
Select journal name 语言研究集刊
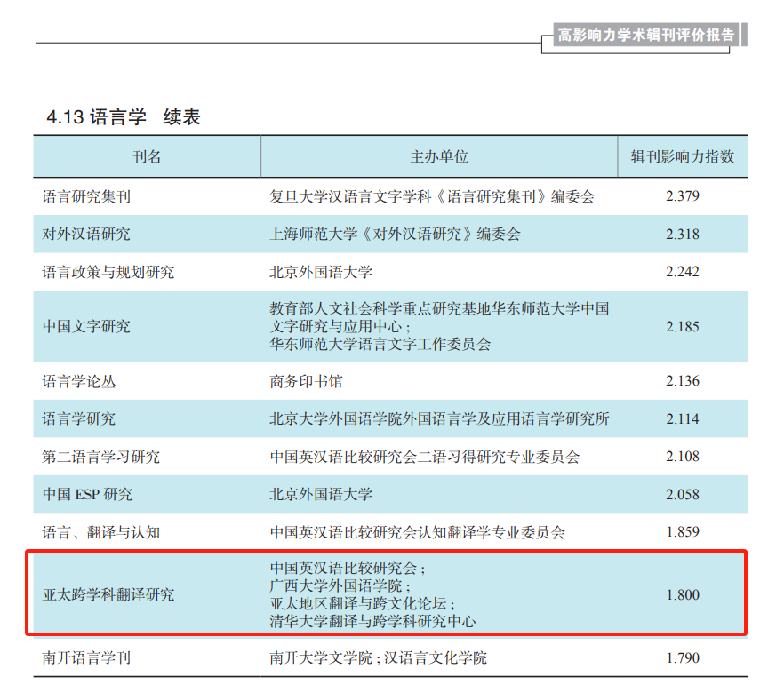86,196
